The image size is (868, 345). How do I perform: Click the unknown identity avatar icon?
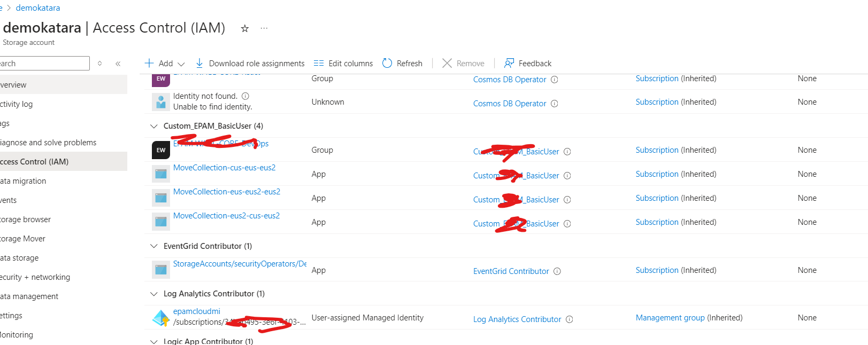coord(161,101)
